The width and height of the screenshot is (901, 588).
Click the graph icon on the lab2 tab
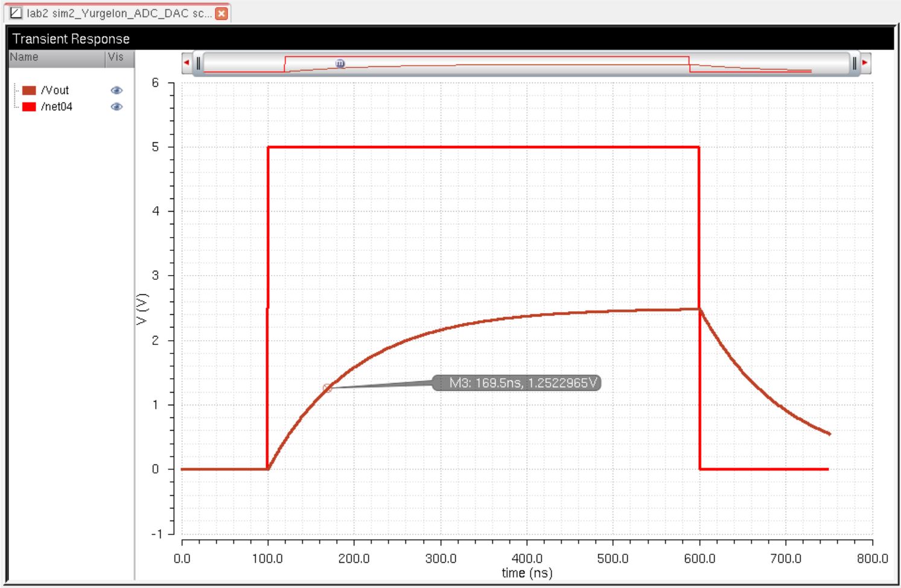16,13
